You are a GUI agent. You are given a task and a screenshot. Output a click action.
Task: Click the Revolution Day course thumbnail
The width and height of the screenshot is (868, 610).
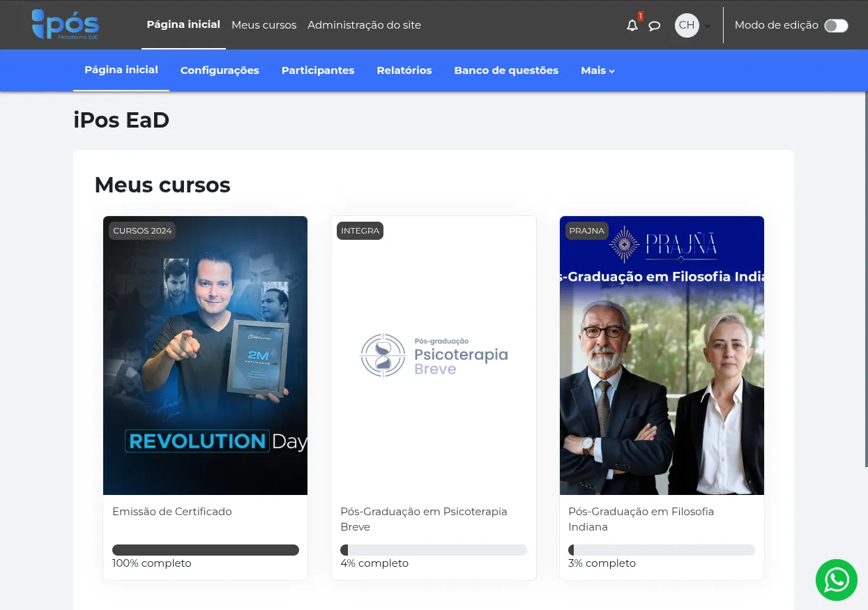[205, 356]
